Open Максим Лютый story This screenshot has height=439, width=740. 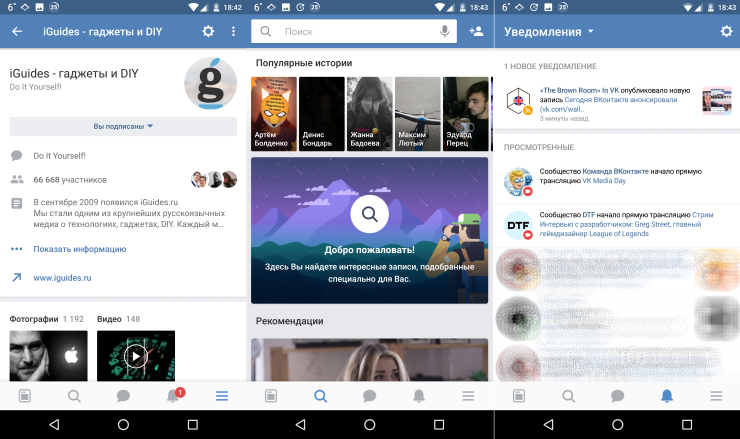pos(418,114)
